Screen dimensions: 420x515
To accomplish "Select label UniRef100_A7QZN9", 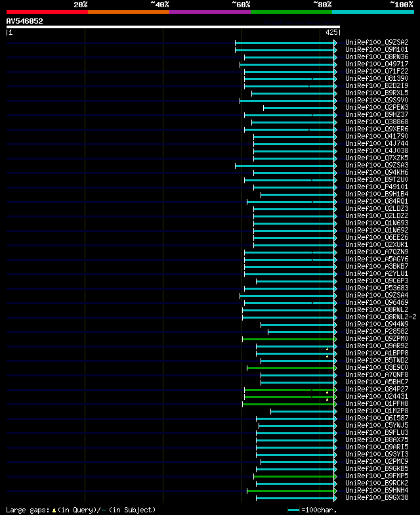I will (377, 252).
